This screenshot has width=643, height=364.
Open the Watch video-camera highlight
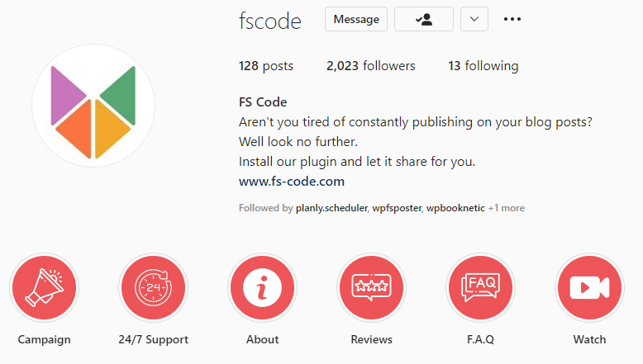(589, 287)
